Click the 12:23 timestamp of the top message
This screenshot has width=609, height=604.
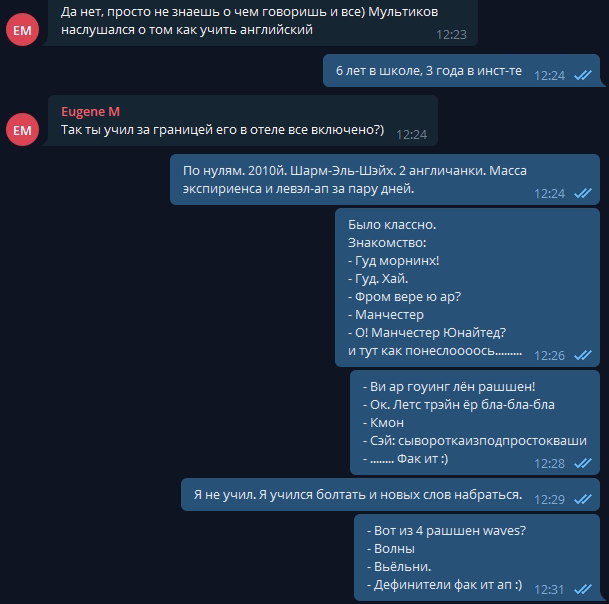click(451, 33)
